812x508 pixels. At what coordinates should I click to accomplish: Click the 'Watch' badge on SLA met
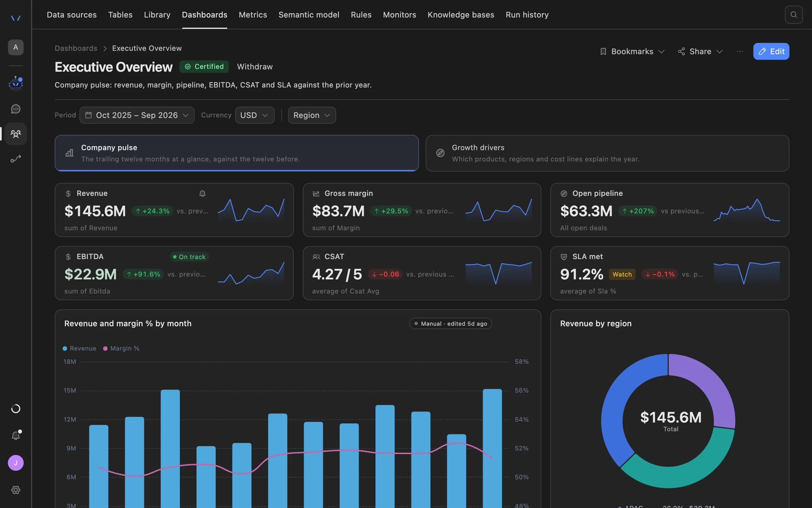622,274
